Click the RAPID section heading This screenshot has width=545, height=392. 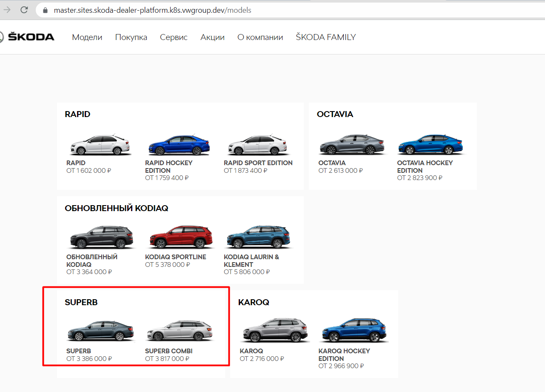[77, 114]
